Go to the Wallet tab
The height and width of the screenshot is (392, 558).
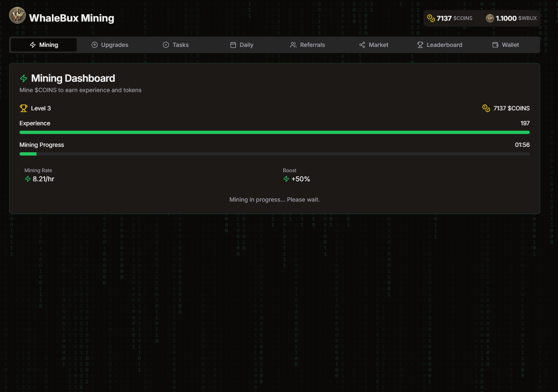pyautogui.click(x=505, y=45)
